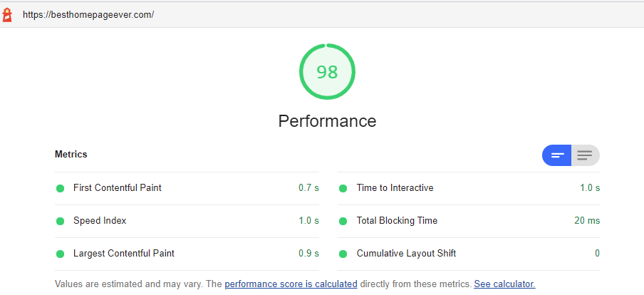This screenshot has height=295, width=644.
Task: Expand the Time to Interactive metric
Action: point(395,188)
